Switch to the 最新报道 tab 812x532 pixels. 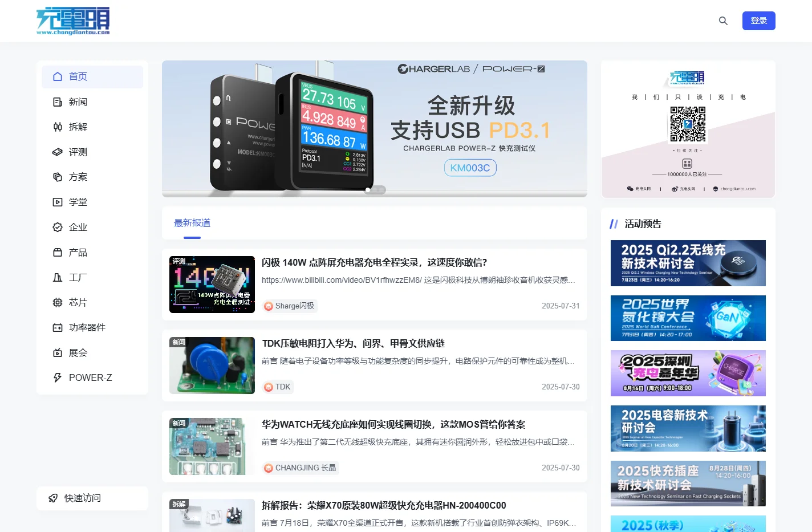coord(192,223)
